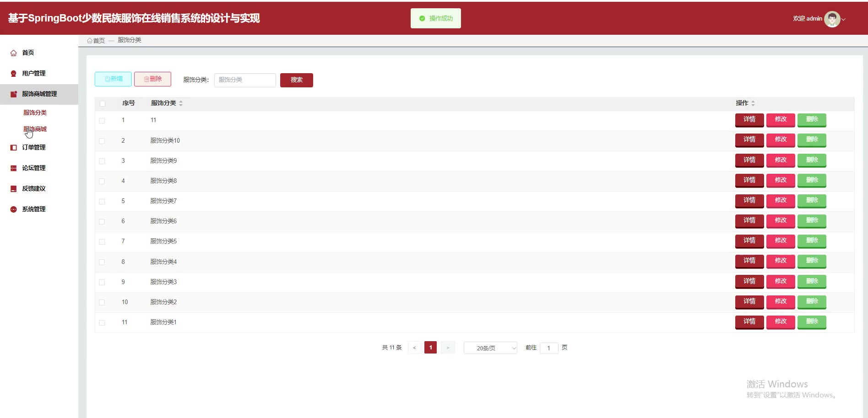Check the 服饰分类8 row checkbox
Screen dimensions: 868x418
pos(102,181)
